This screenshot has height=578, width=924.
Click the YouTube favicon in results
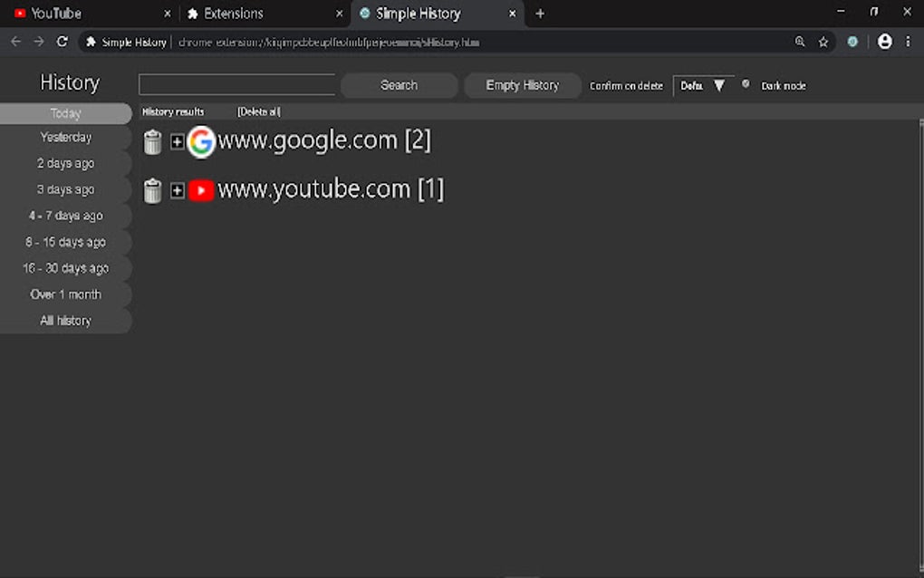(x=201, y=190)
